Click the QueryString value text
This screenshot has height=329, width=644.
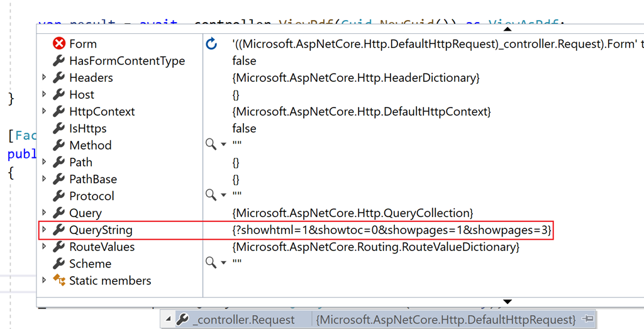(x=392, y=230)
